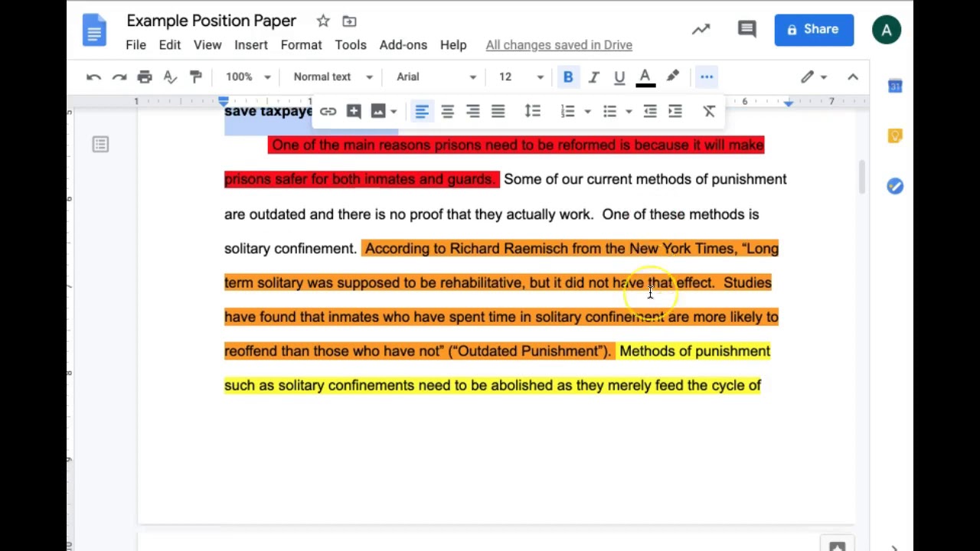The height and width of the screenshot is (551, 980).
Task: Open the Arial font dropdown
Action: click(x=436, y=77)
